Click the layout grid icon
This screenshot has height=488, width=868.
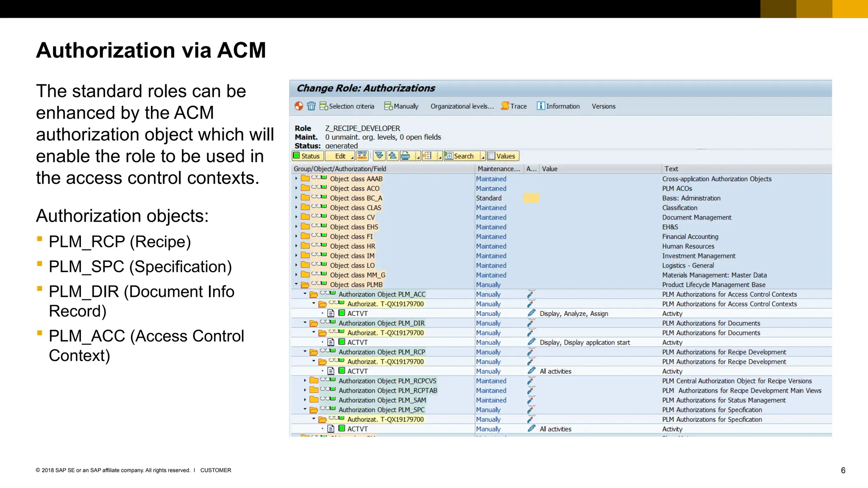(427, 156)
